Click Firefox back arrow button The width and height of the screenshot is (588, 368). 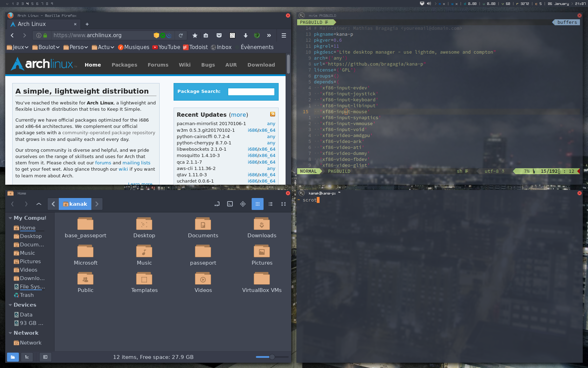coord(12,35)
